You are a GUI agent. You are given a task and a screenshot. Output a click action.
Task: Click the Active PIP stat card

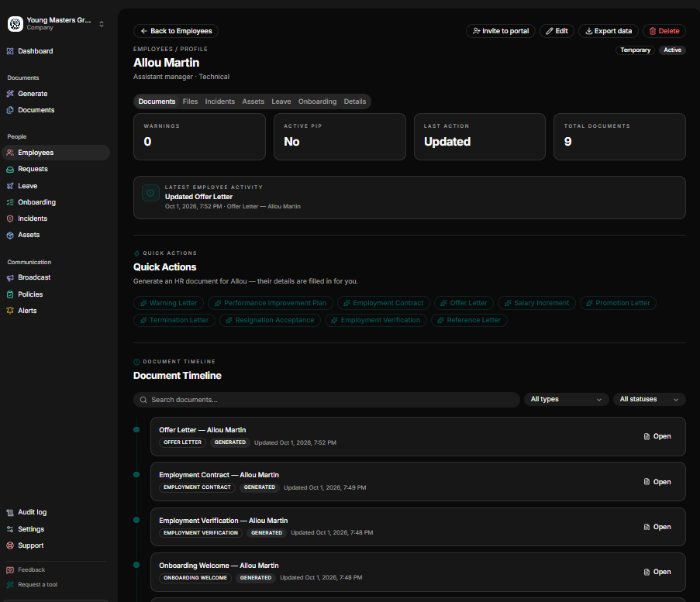pyautogui.click(x=340, y=136)
